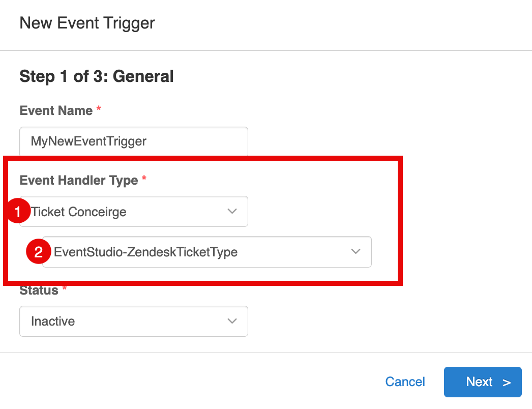Select the Status field label

click(x=39, y=290)
